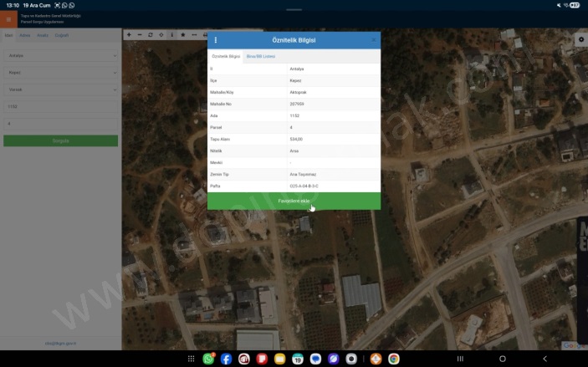Open WhatsApp from the taskbar

pos(208,359)
